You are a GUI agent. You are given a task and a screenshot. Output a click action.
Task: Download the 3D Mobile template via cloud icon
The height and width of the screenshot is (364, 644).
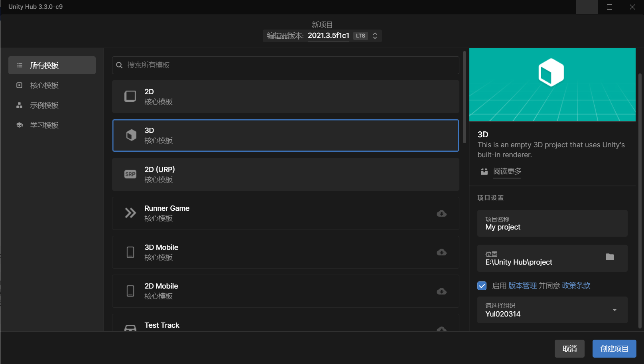tap(441, 252)
